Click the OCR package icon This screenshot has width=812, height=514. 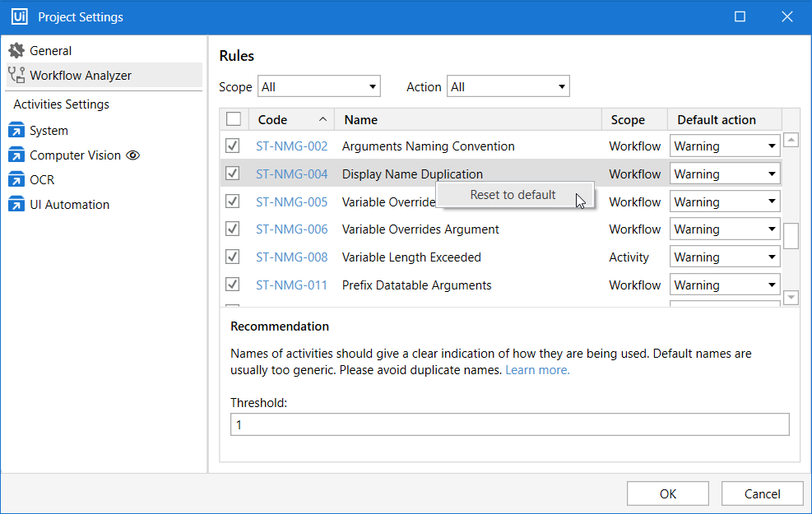click(16, 180)
